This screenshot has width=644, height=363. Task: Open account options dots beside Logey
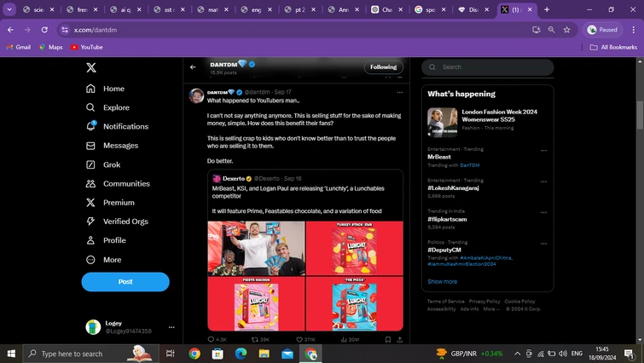(171, 327)
